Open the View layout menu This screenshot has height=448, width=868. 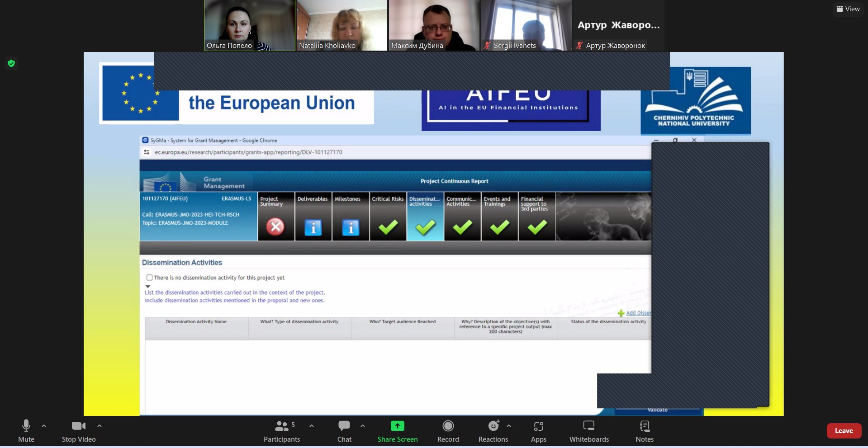[x=848, y=9]
